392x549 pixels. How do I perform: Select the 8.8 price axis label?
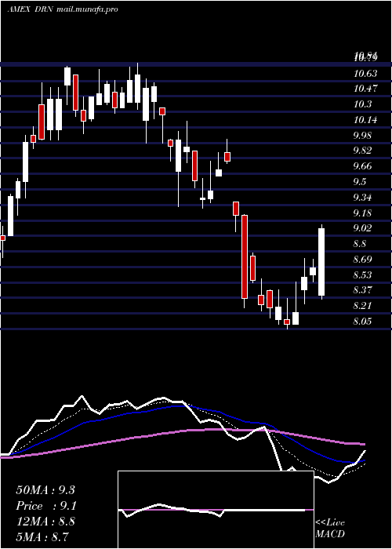pyautogui.click(x=360, y=244)
